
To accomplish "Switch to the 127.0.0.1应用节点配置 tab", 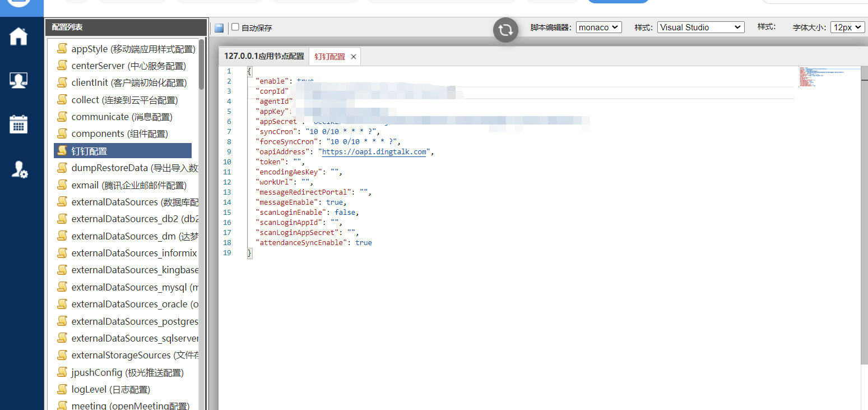I will (x=264, y=57).
